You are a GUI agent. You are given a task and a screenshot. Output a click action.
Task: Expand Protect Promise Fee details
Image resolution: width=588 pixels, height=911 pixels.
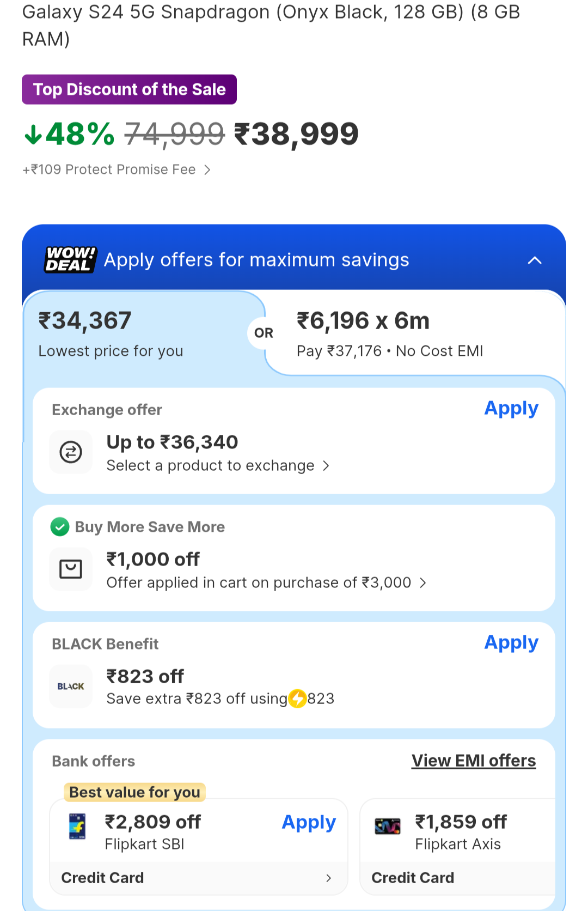coord(207,170)
